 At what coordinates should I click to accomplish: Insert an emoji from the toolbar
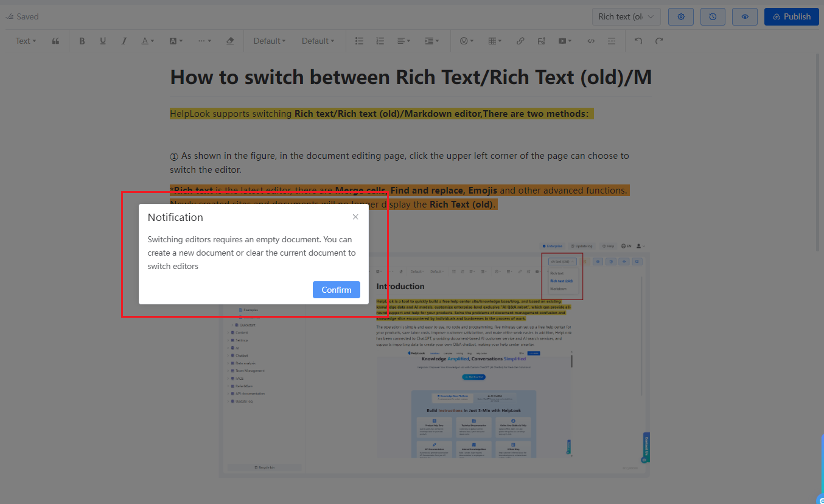(x=466, y=41)
